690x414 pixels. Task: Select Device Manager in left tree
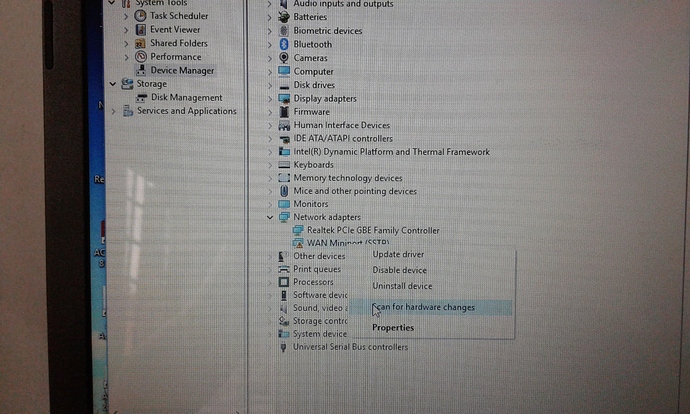182,70
